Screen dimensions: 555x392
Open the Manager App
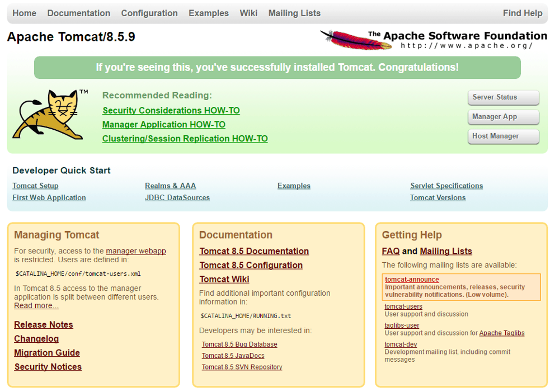tap(502, 117)
